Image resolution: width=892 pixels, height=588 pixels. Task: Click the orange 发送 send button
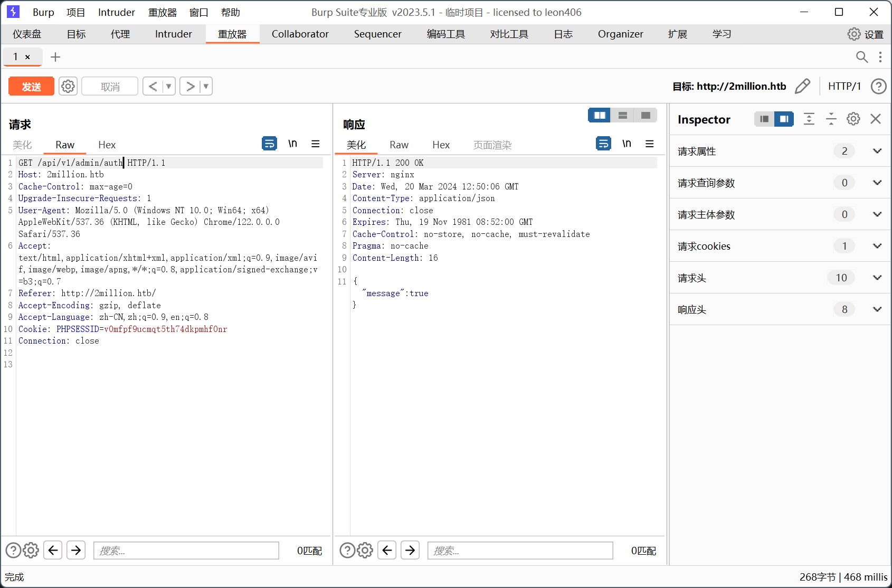[x=31, y=87]
